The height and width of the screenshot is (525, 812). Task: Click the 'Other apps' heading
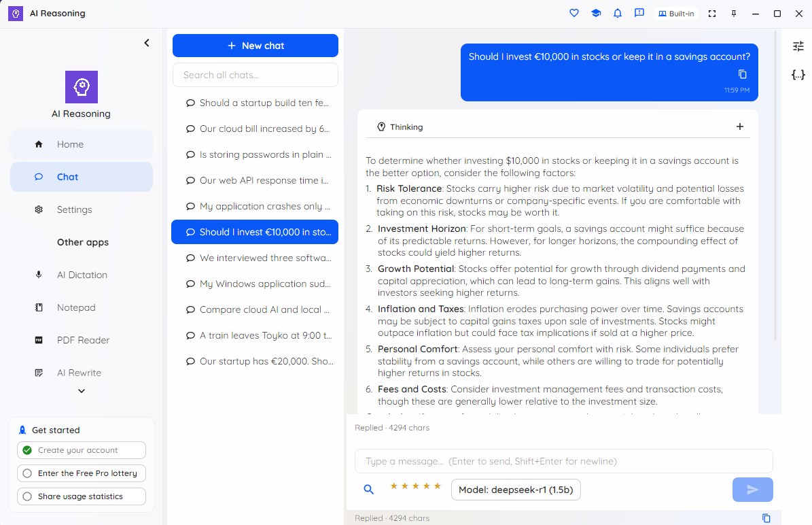click(83, 242)
